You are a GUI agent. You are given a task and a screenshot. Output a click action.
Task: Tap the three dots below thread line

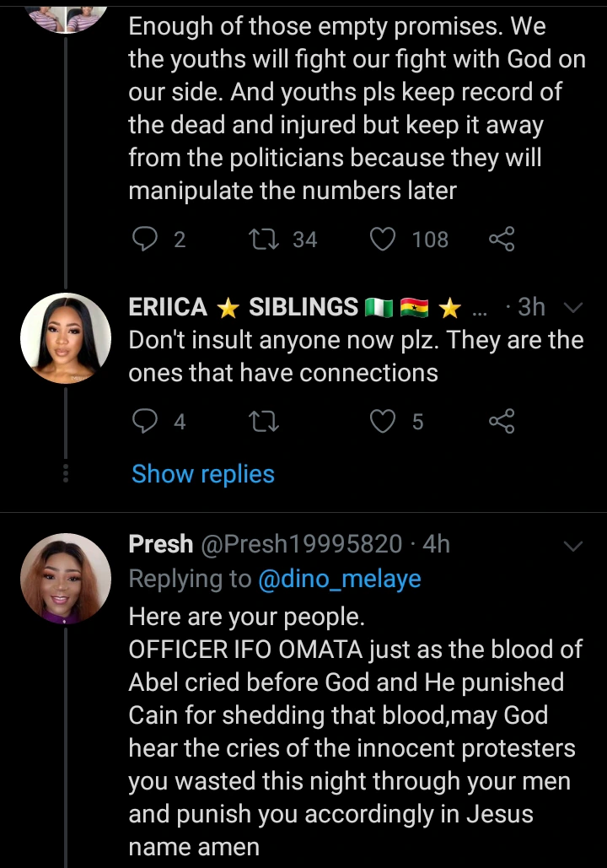tap(66, 474)
